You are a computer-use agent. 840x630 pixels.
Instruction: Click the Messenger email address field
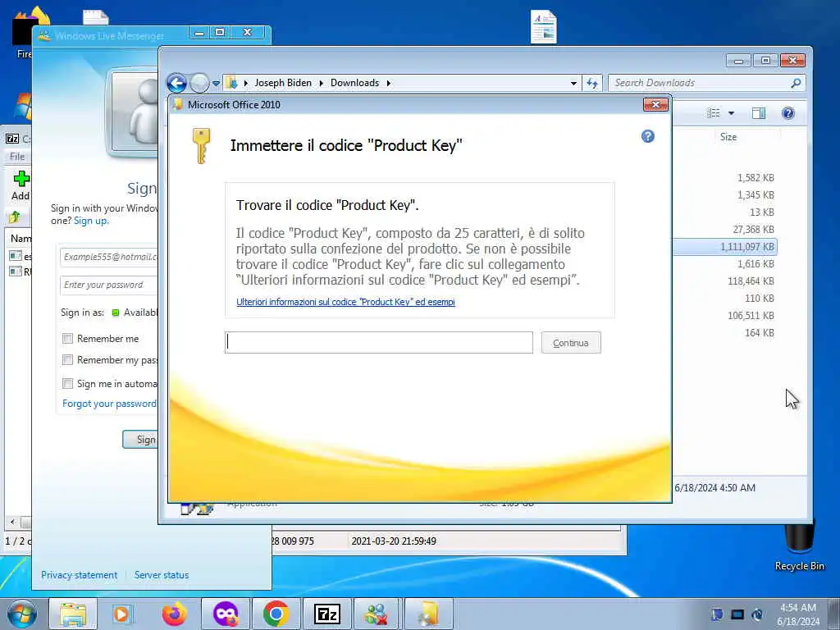pos(109,257)
